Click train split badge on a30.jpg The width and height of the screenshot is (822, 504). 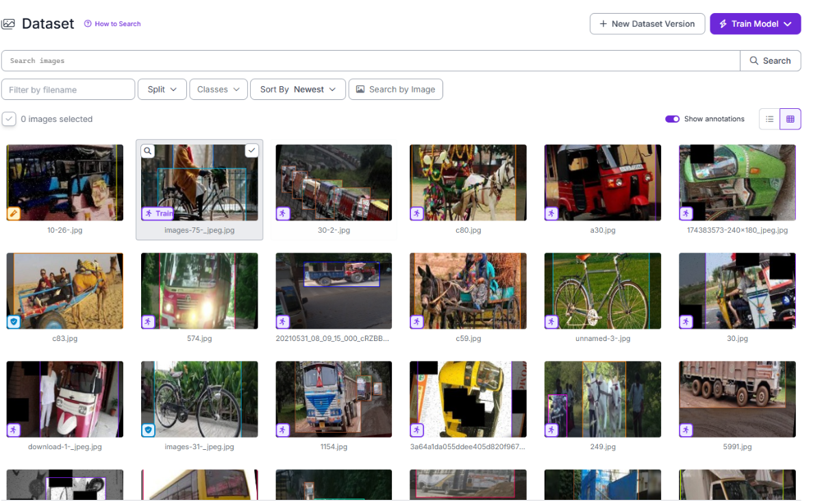click(x=551, y=214)
